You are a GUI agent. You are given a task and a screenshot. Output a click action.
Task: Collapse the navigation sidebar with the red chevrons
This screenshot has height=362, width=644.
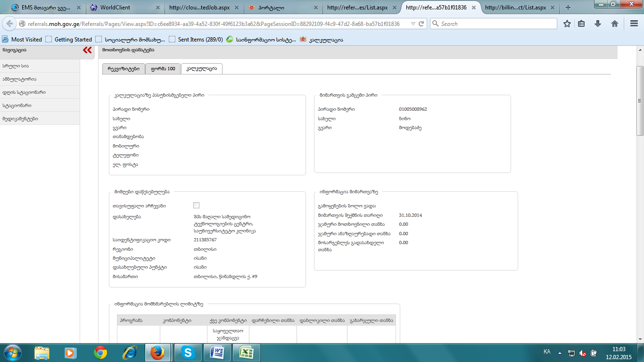click(x=87, y=50)
